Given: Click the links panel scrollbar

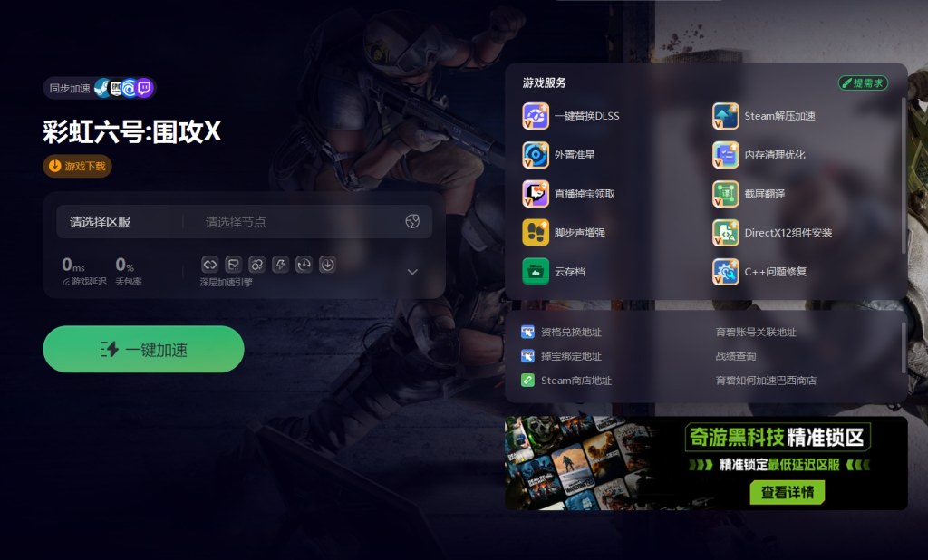Looking at the screenshot, I should [904, 348].
